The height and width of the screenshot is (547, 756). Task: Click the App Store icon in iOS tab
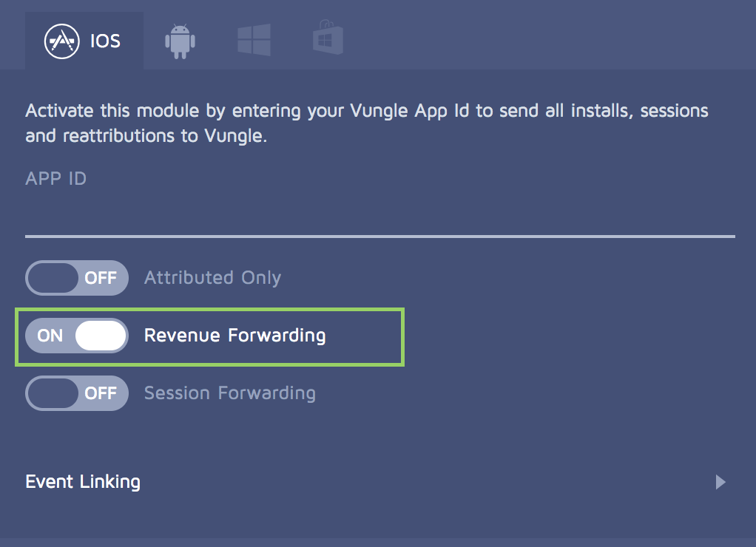61,41
